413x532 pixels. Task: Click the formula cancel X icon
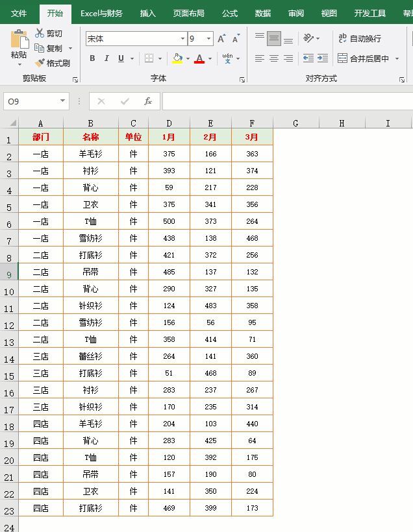click(x=101, y=101)
